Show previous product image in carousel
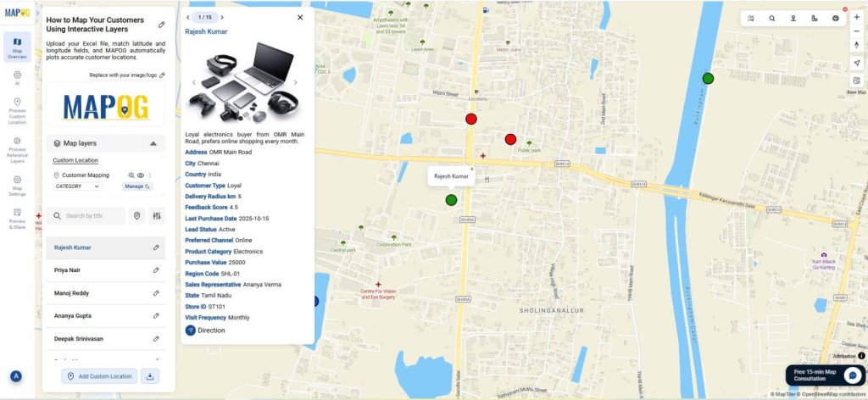Viewport: 868px width, 400px height. (194, 82)
